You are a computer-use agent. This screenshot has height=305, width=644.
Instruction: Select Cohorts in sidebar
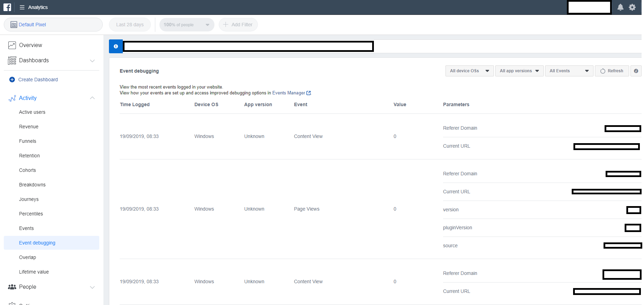(x=27, y=170)
